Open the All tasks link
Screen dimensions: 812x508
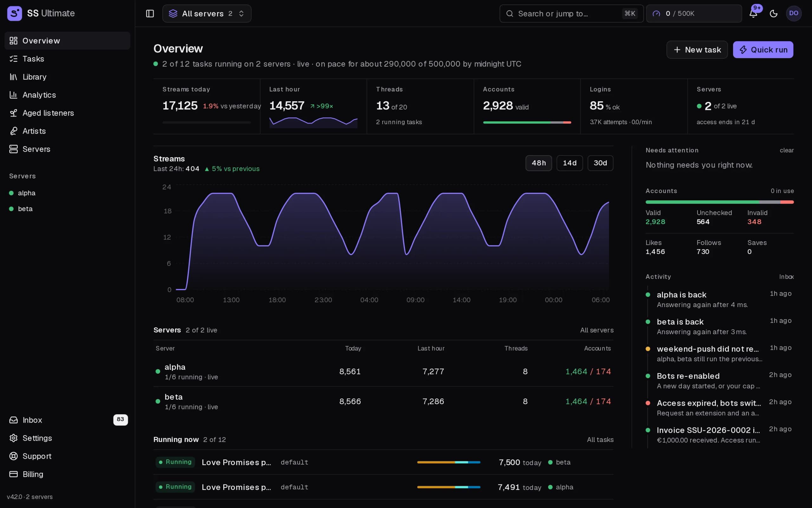click(600, 439)
